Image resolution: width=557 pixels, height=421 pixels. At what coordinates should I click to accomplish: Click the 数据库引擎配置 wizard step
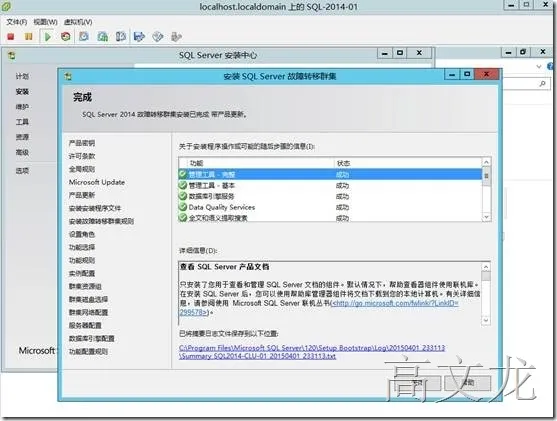click(92, 339)
